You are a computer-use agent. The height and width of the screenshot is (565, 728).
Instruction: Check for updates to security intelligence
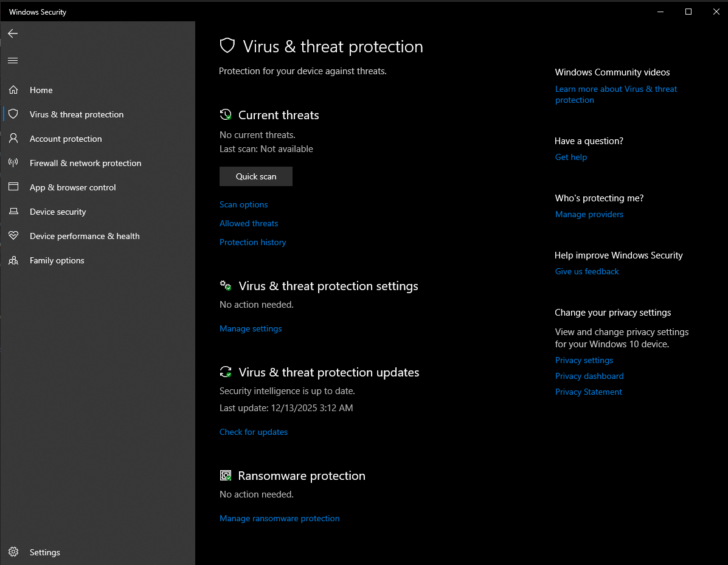(x=254, y=432)
